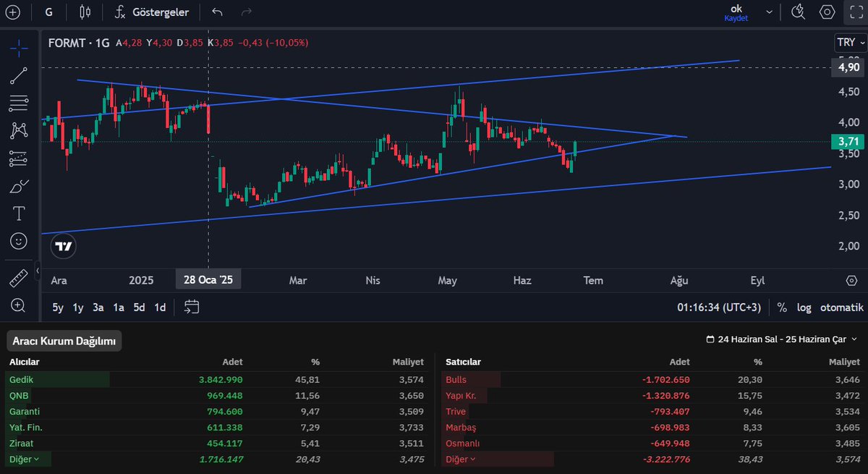This screenshot has width=868, height=474.
Task: Open time axis settings gear icon
Action: 851,281
